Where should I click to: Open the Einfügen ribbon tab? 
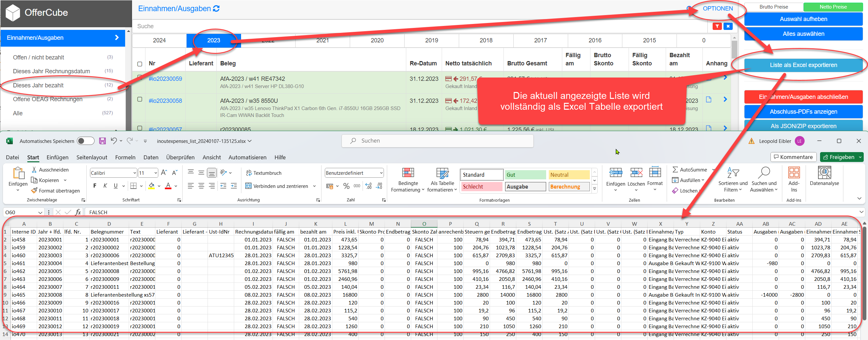57,157
